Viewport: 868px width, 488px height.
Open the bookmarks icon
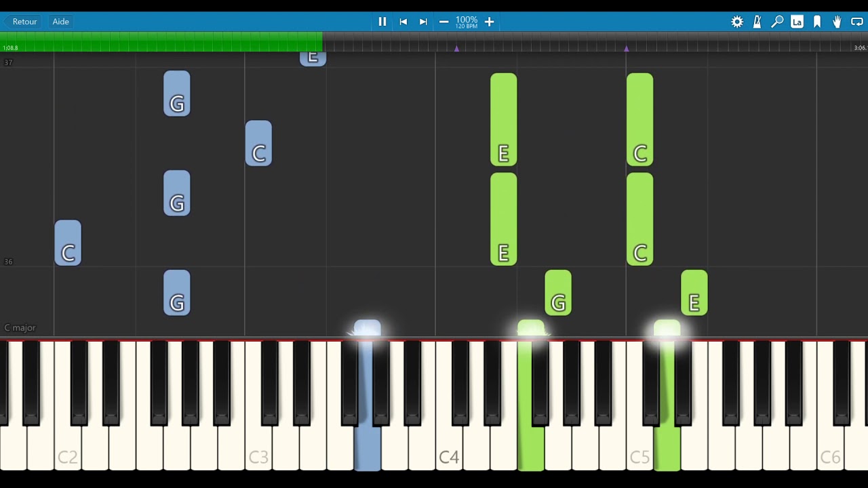coord(817,22)
